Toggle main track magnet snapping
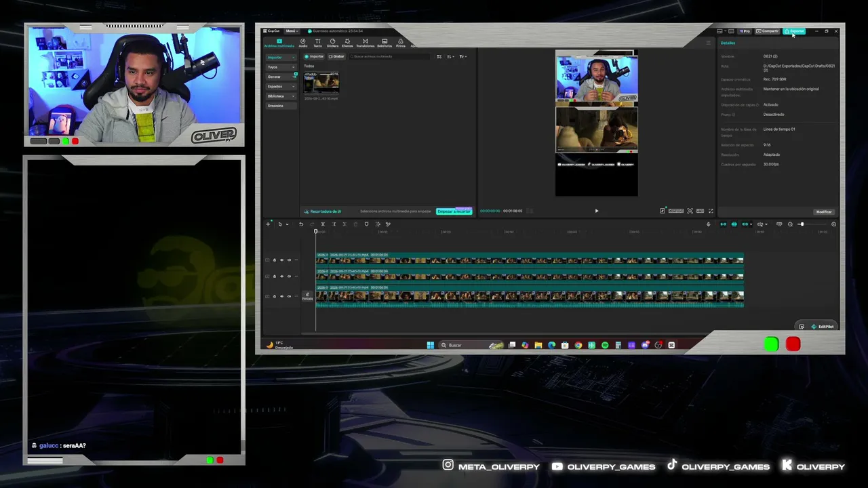The height and width of the screenshot is (488, 868). [x=723, y=224]
